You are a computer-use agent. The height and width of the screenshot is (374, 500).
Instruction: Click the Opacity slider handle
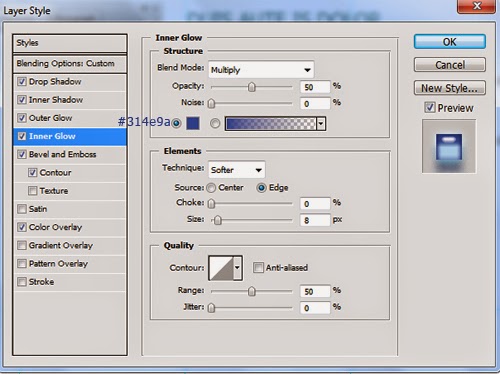click(x=252, y=87)
